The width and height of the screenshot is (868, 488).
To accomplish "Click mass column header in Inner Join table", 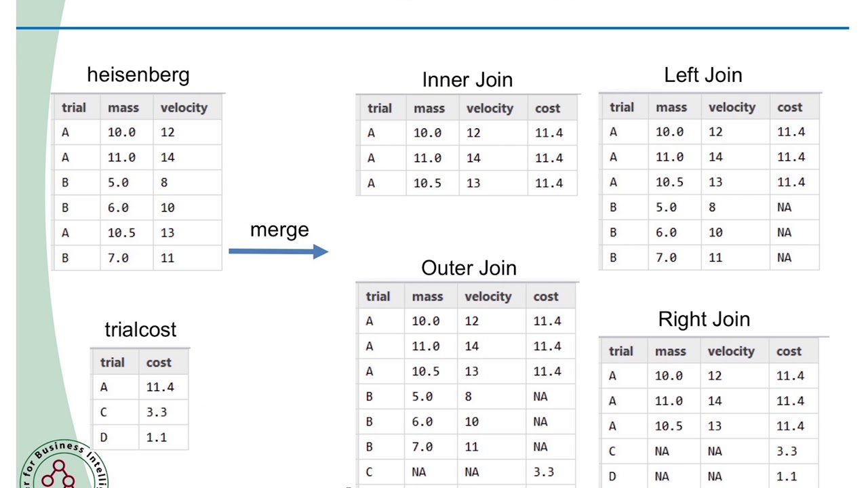I will click(429, 108).
